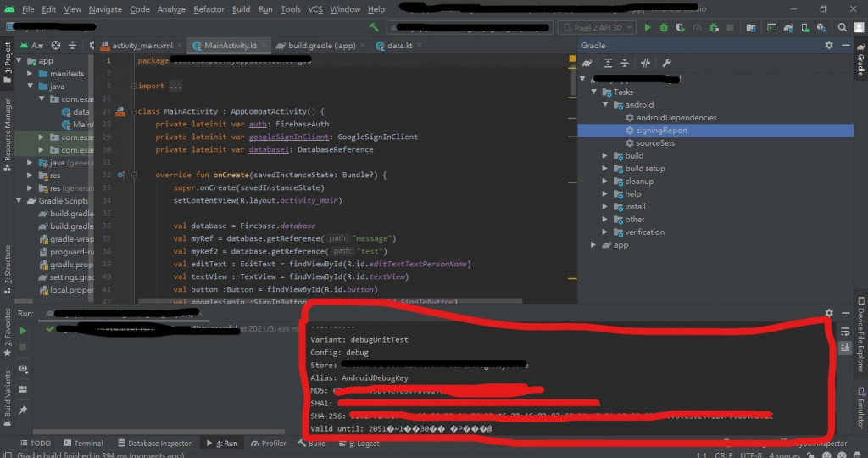Toggle Gradle offline mode icon
868x458 pixels.
645,63
